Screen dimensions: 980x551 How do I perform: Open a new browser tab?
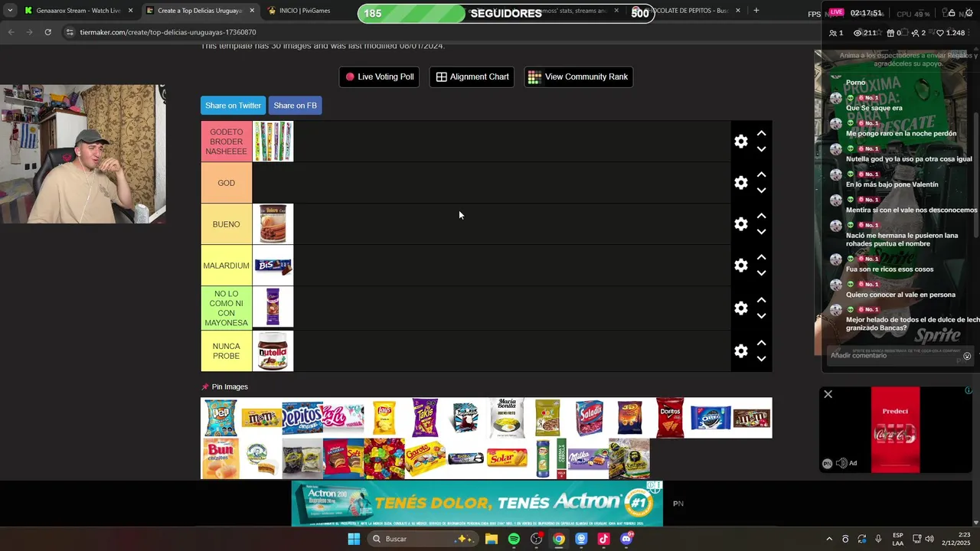(x=756, y=11)
